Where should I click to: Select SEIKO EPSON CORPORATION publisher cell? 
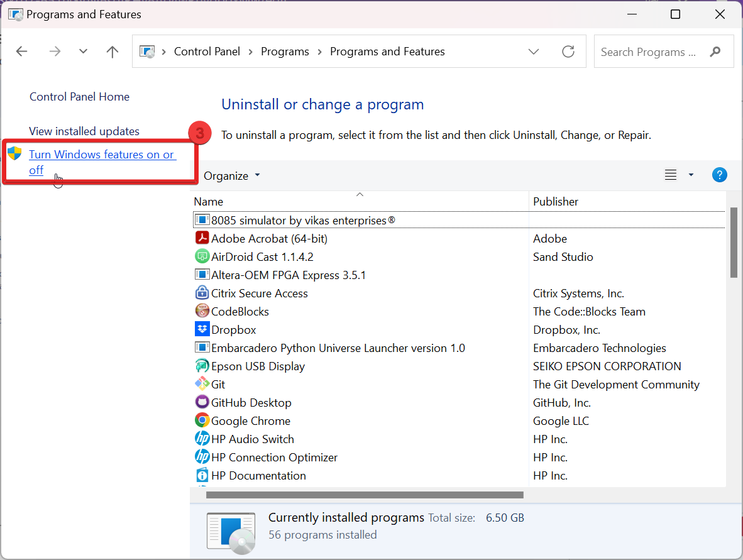click(x=607, y=366)
